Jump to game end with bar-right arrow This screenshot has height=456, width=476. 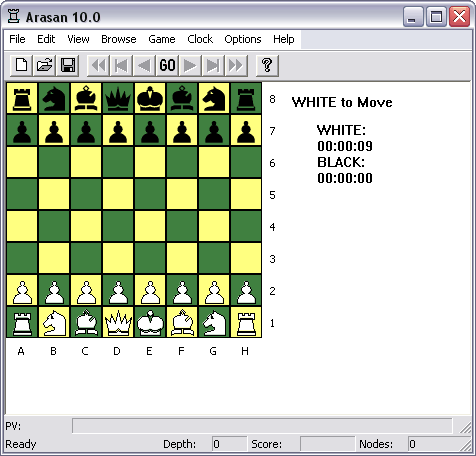(x=213, y=65)
